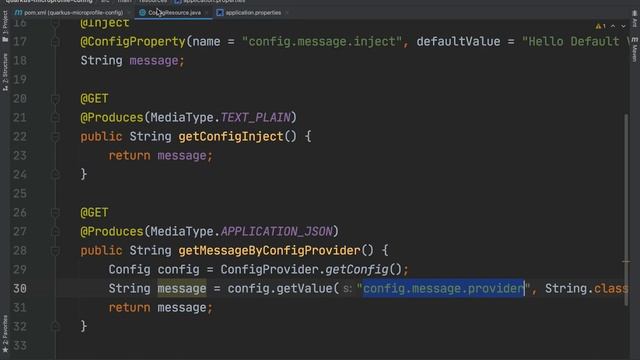
Task: Click line number 30 in the gutter
Action: click(x=20, y=289)
